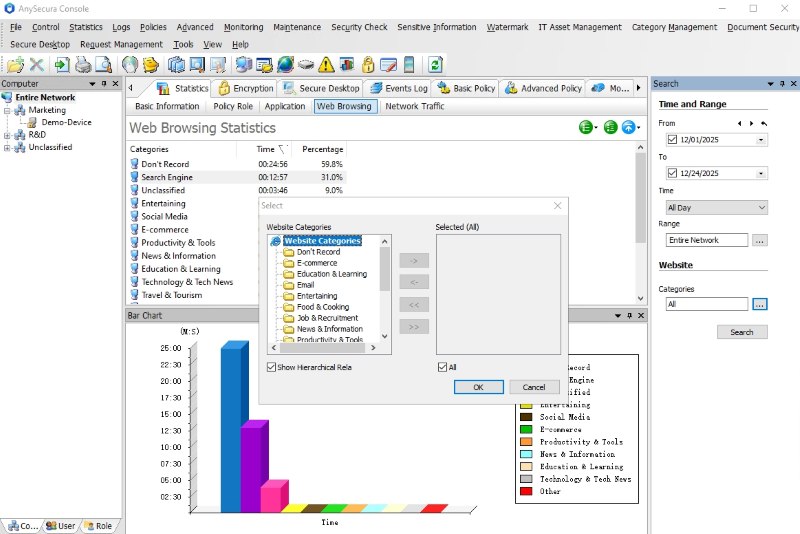800x534 pixels.
Task: Click the delete X toolbar icon
Action: 37,65
